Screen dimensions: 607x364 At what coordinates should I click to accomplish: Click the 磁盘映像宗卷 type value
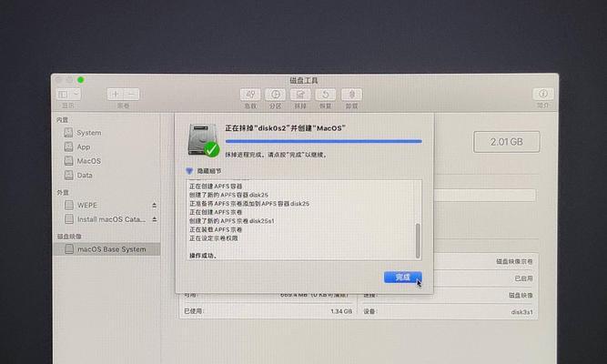[514, 262]
